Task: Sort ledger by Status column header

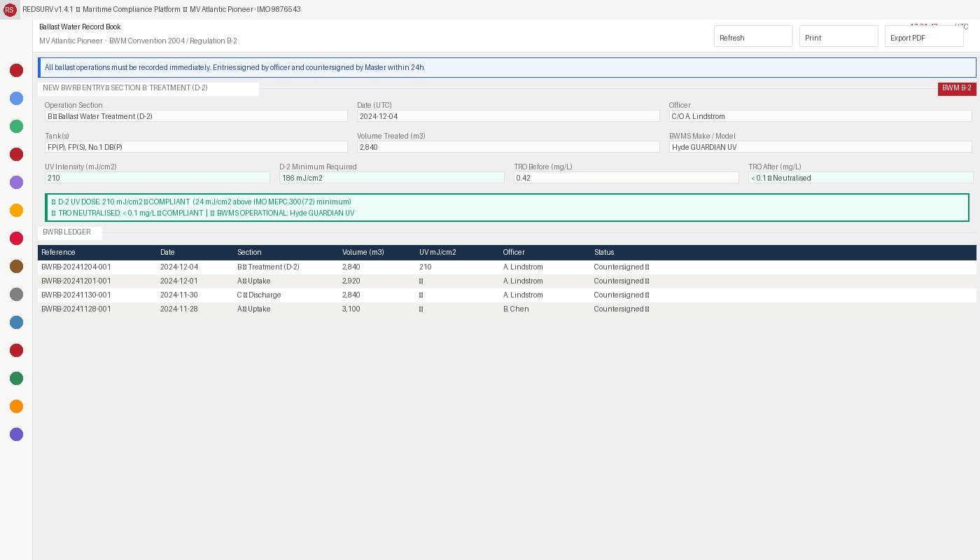Action: click(x=604, y=253)
